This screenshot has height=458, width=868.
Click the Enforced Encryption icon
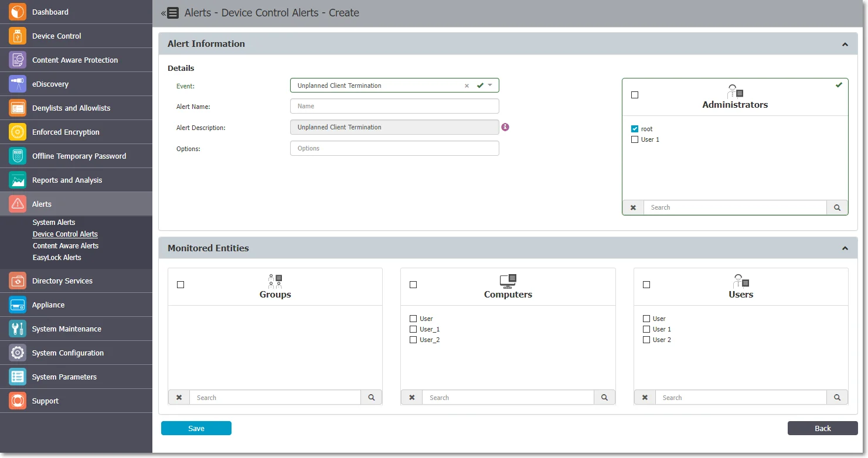pyautogui.click(x=18, y=132)
